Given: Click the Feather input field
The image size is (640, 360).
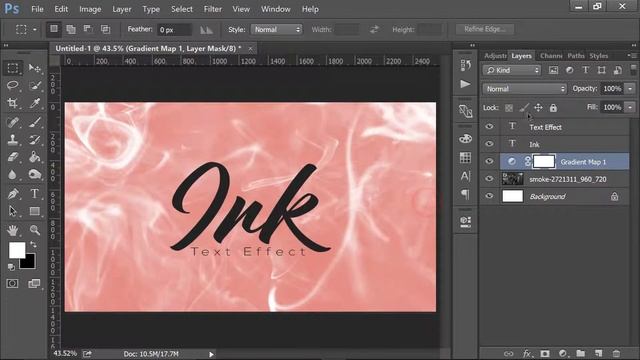Looking at the screenshot, I should [174, 29].
